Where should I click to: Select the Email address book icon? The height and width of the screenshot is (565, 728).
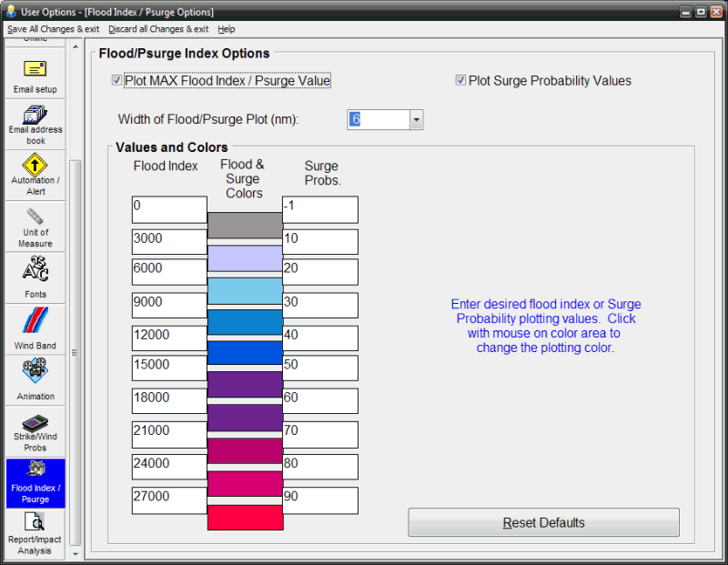(35, 116)
